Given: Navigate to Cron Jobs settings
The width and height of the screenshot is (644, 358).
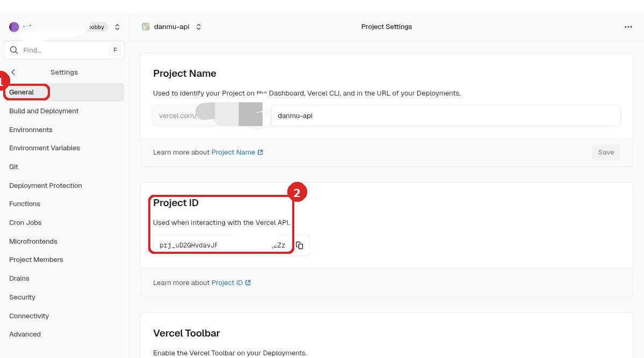Looking at the screenshot, I should pyautogui.click(x=25, y=222).
